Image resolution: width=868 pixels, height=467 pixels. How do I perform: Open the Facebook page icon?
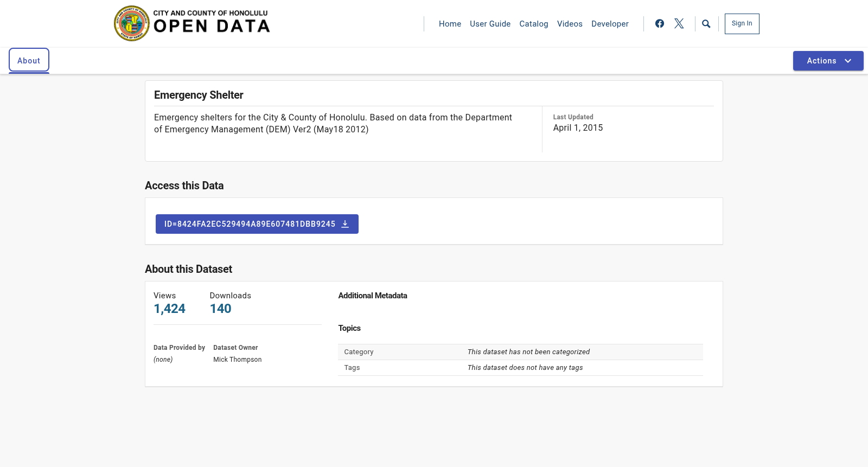pos(660,23)
